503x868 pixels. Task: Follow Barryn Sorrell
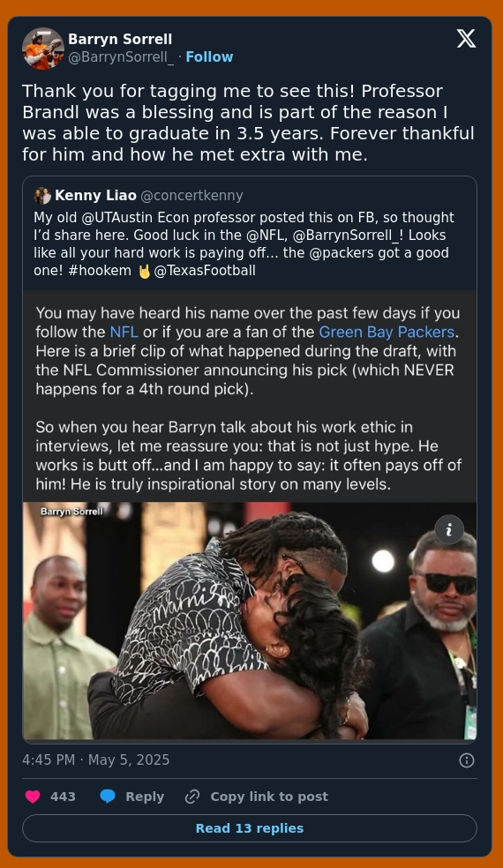click(x=209, y=56)
